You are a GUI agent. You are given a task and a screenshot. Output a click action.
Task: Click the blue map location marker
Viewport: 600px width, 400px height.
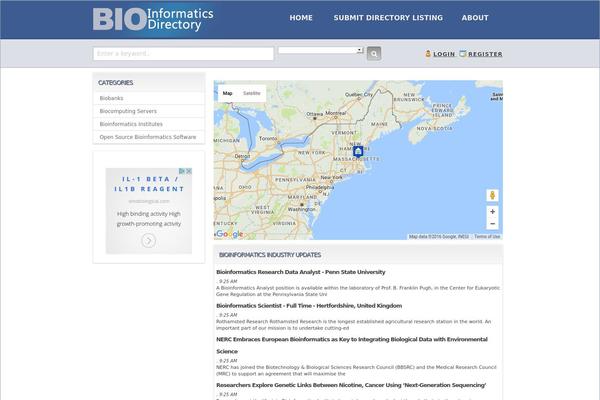(x=358, y=152)
